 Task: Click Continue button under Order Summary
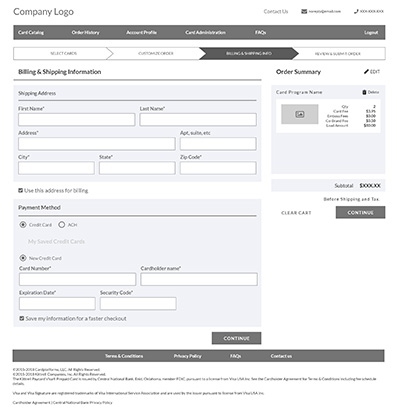point(360,212)
